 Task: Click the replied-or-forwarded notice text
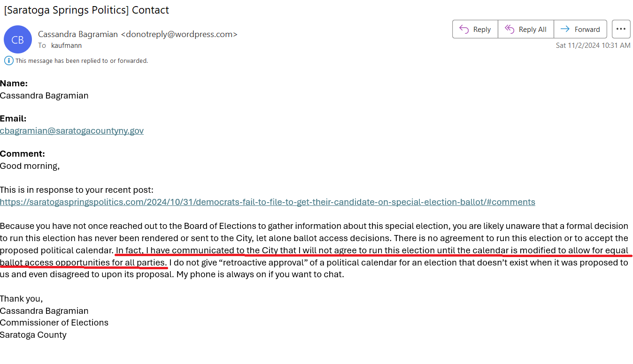(x=82, y=61)
